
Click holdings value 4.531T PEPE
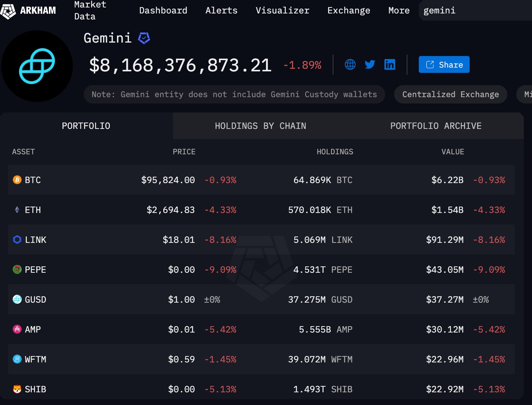(323, 270)
